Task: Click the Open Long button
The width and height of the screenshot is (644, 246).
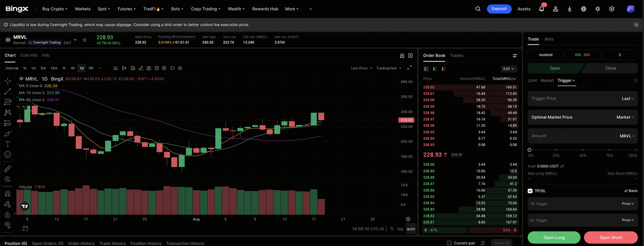Action: (554, 237)
